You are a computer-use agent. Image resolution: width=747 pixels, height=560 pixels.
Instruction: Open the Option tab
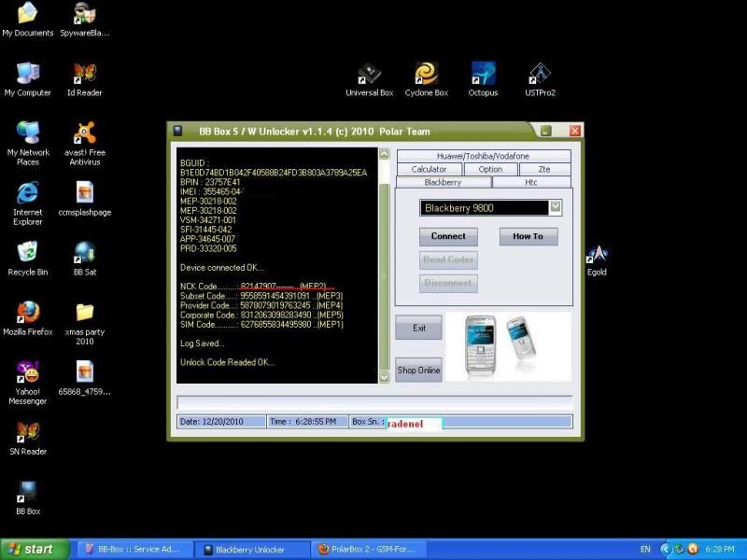[490, 169]
